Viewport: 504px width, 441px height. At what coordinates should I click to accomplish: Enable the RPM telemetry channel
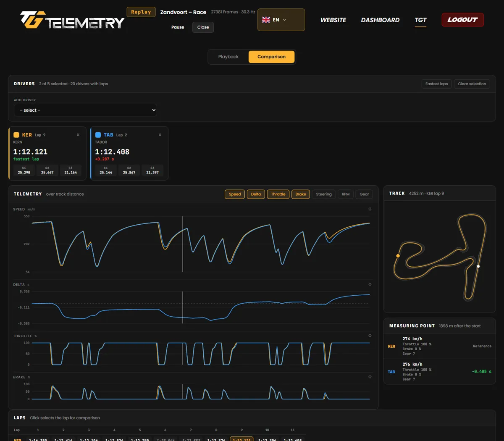[x=346, y=194]
